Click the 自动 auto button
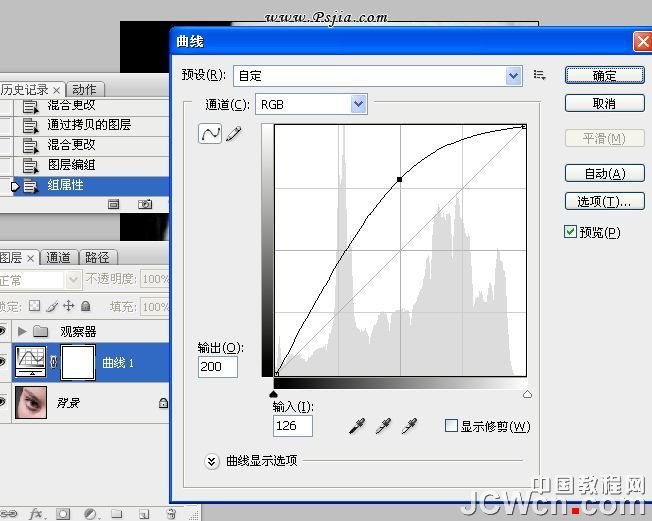652x521 pixels. click(605, 173)
